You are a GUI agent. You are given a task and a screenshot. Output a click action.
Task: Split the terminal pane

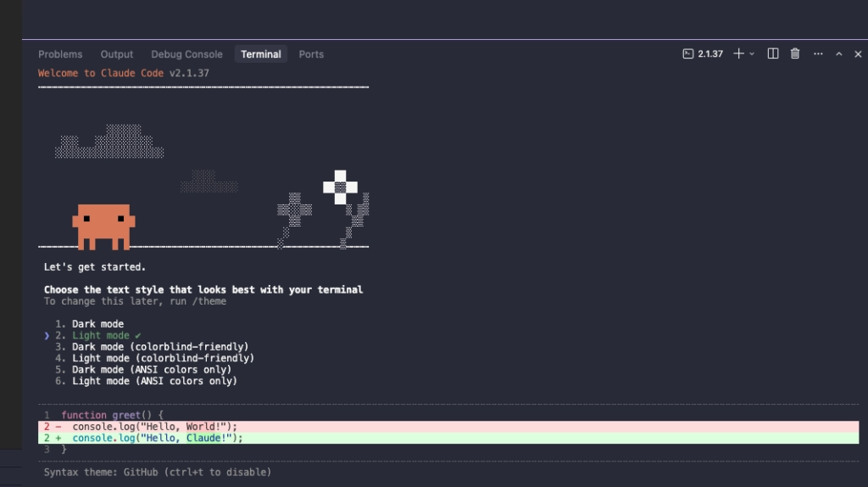click(x=773, y=53)
